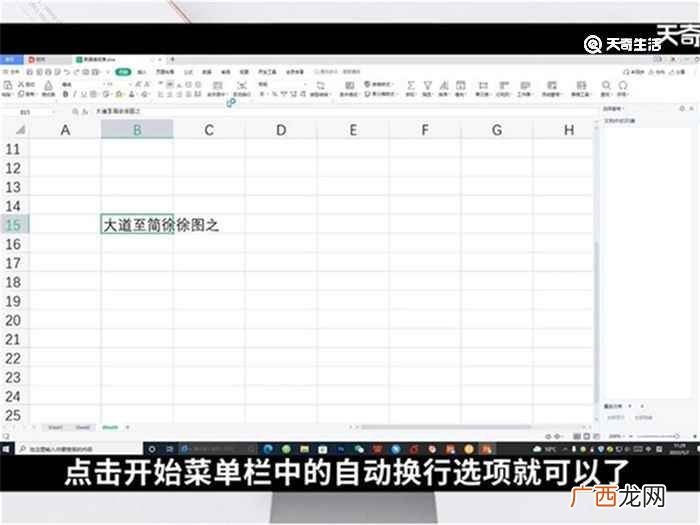Click the zoom slider in status bar

pos(658,436)
